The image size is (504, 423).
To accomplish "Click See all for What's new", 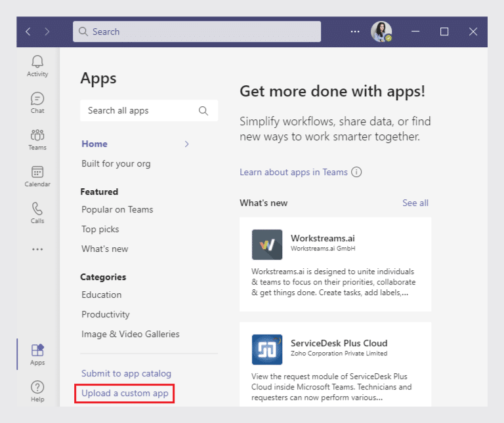I will (x=415, y=203).
